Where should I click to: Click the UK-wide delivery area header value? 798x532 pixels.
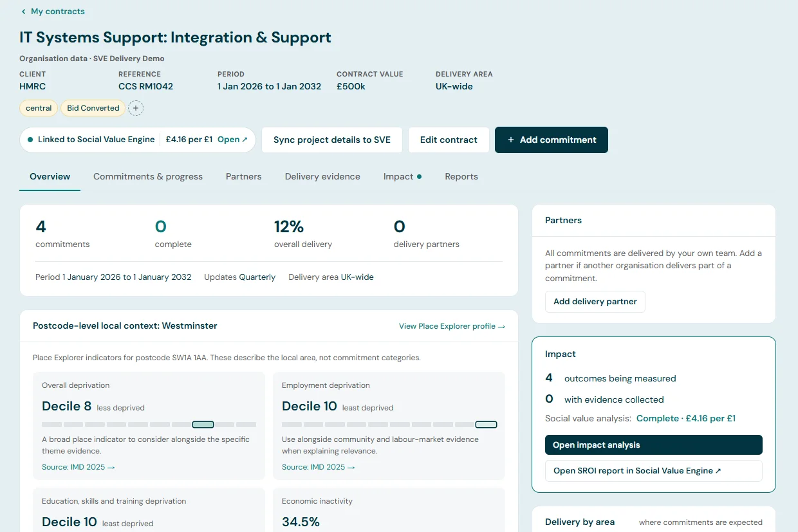coord(454,86)
